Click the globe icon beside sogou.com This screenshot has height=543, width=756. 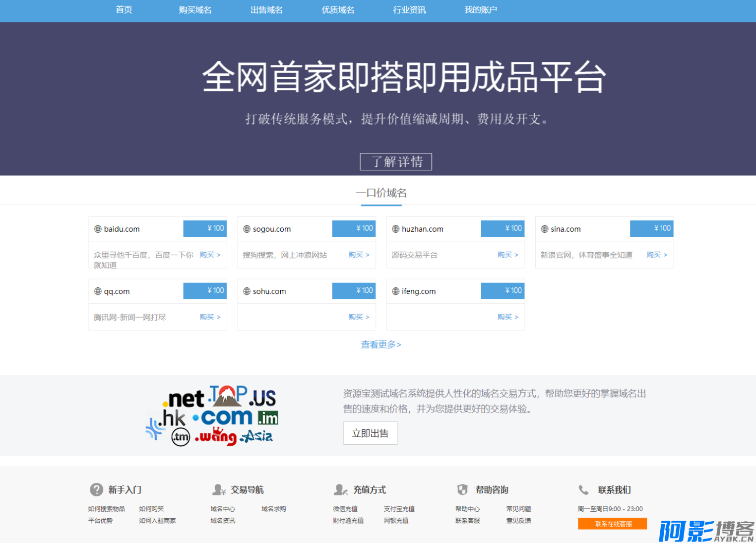tap(247, 229)
